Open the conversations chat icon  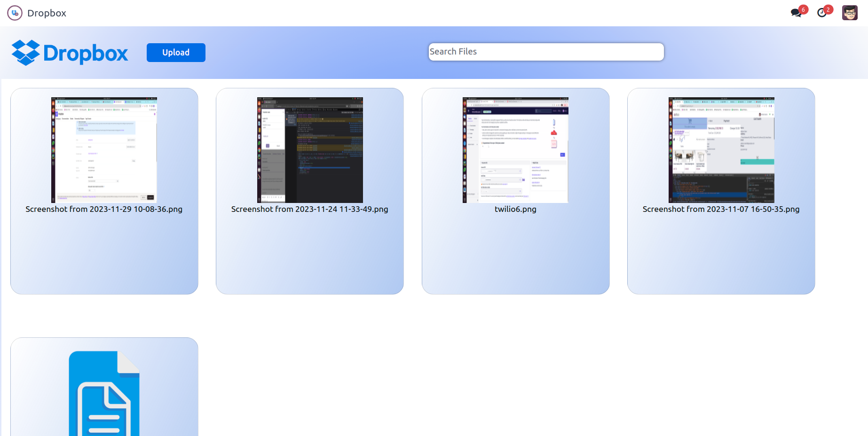coord(796,13)
